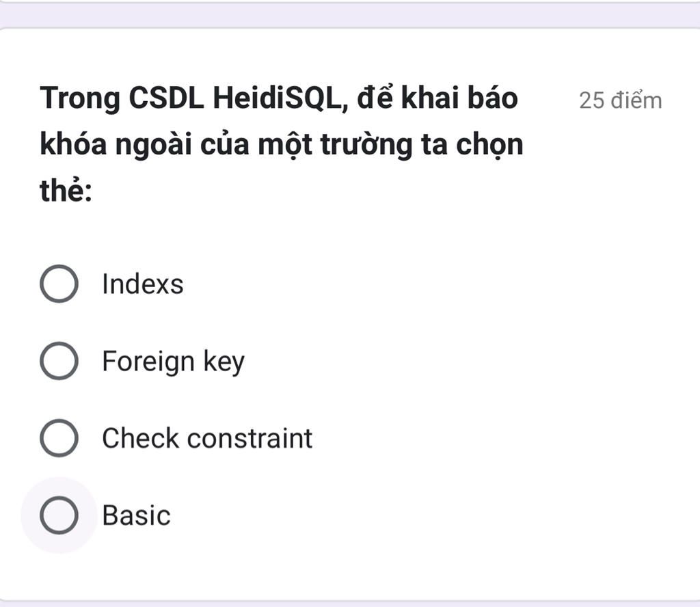The height and width of the screenshot is (607, 700).
Task: Click the lavender strip above the question card
Action: pos(350,15)
